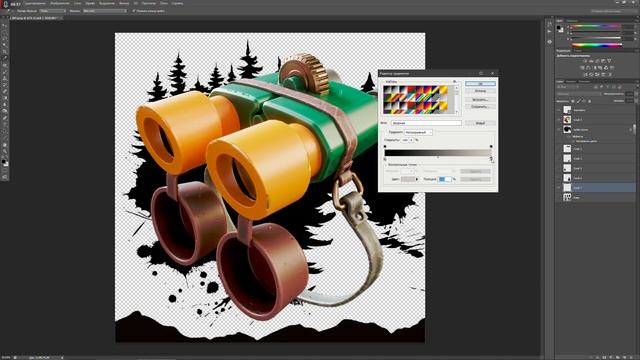Open the collapsed Actions panel play icon
This screenshot has height=360, width=640.
(549, 31)
